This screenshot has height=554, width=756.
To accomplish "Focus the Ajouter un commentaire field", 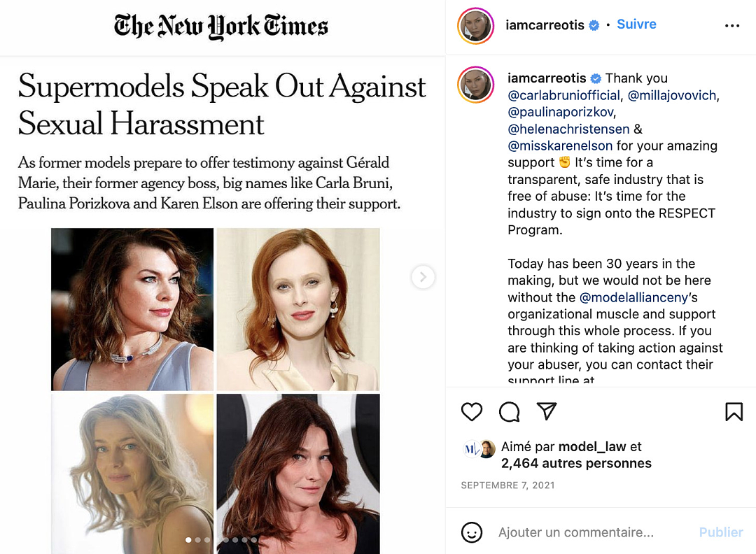I will pos(575,532).
